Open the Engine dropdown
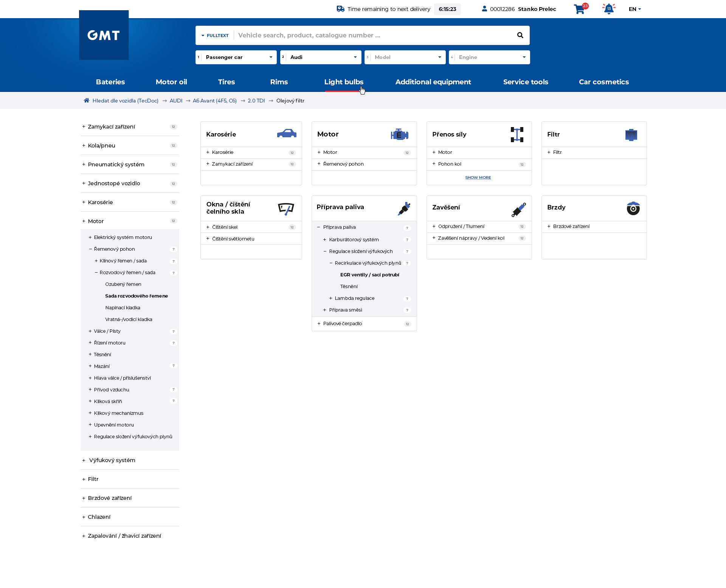 489,57
